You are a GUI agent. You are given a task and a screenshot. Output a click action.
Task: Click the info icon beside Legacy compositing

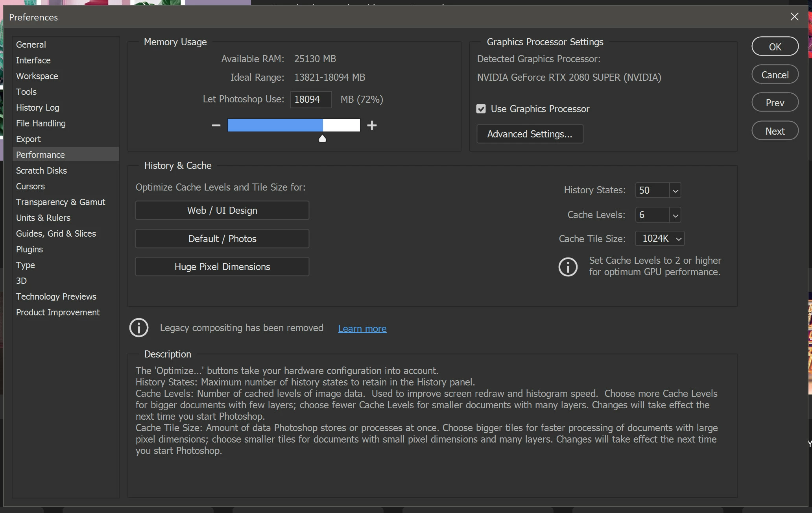coord(139,328)
